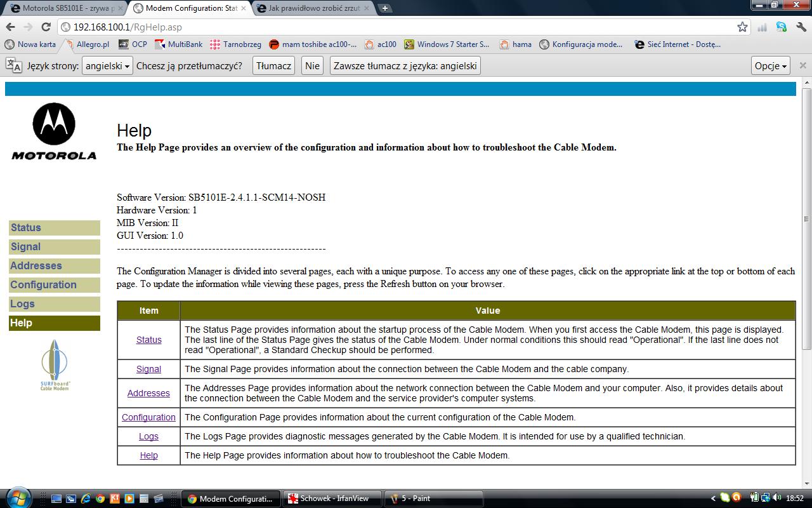Image resolution: width=812 pixels, height=508 pixels.
Task: Switch to 5 - Paint taskbar window
Action: click(x=435, y=498)
